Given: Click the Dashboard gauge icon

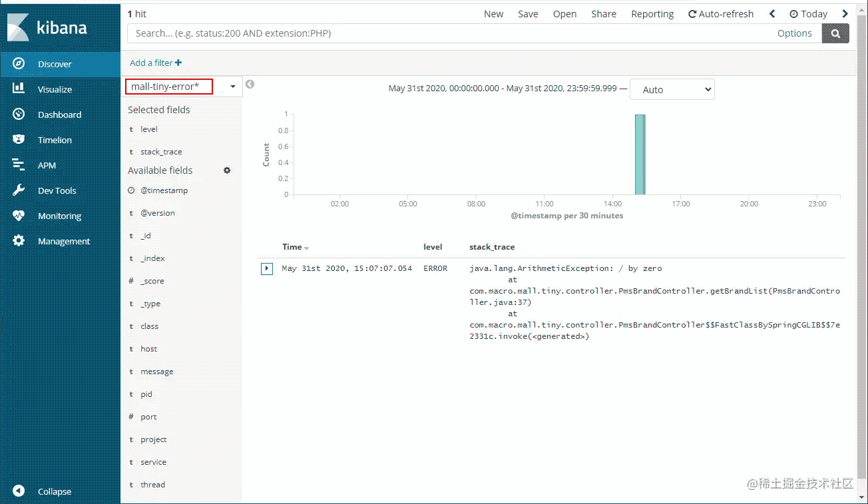Looking at the screenshot, I should 19,115.
